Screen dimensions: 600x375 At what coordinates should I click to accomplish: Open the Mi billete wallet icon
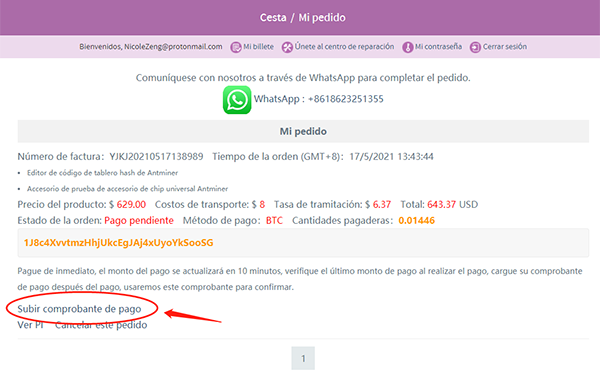pyautogui.click(x=235, y=47)
